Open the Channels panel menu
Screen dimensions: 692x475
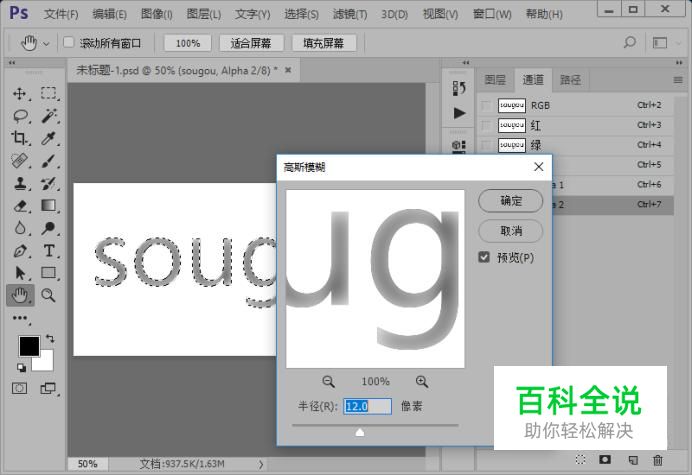(678, 80)
